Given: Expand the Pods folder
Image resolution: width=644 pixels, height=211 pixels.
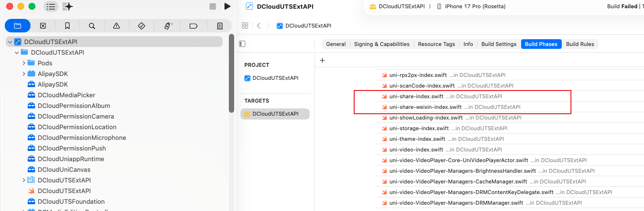Looking at the screenshot, I should (24, 63).
